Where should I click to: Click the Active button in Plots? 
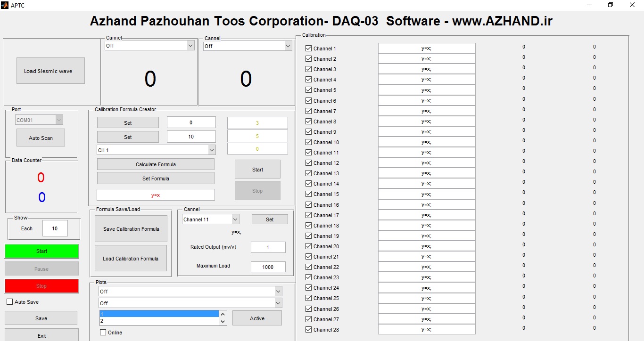tap(257, 318)
